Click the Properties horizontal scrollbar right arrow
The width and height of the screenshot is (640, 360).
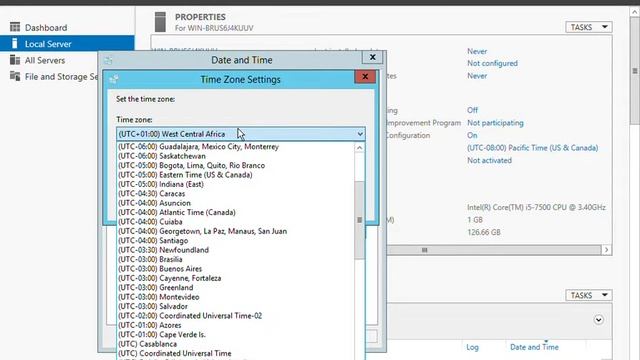(x=607, y=250)
